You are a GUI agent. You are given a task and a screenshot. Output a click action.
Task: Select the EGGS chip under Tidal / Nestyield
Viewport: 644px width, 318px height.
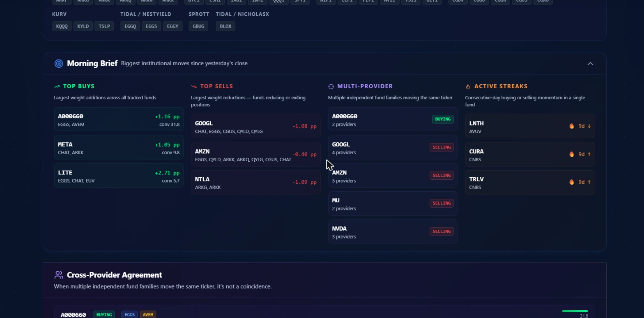[152, 26]
